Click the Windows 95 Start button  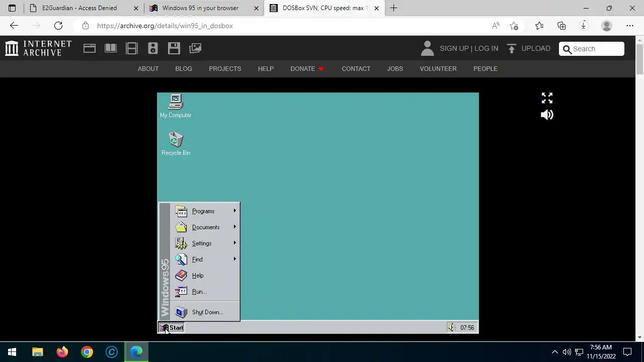172,328
